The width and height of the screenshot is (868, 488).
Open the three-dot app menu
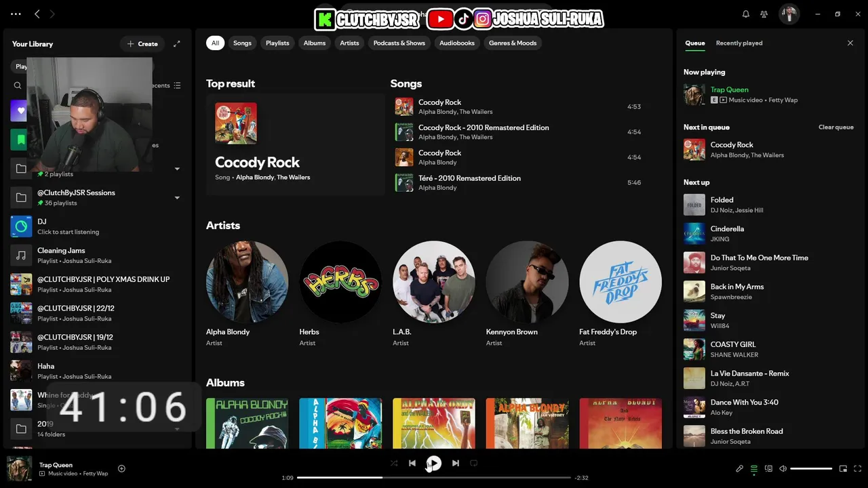pyautogui.click(x=16, y=14)
